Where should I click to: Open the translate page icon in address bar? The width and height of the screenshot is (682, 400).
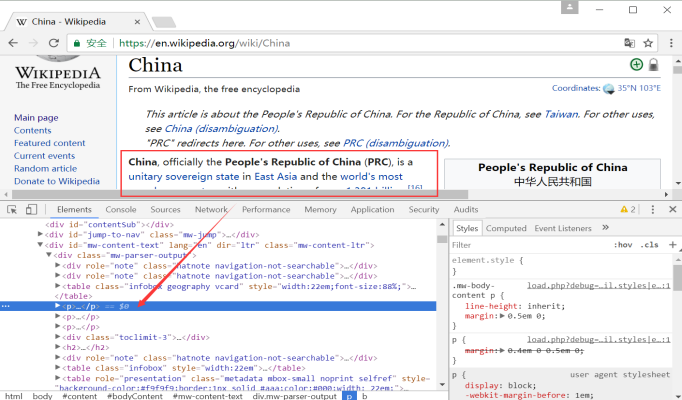pyautogui.click(x=629, y=43)
